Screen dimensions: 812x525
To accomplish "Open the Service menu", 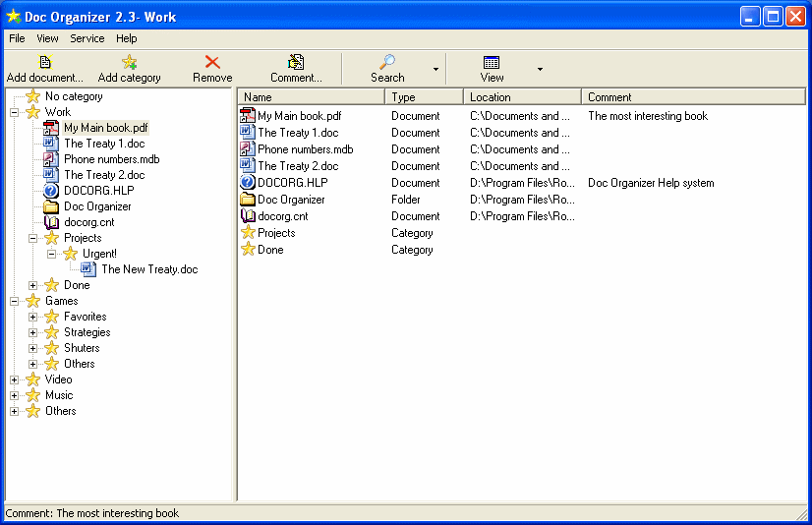I will click(x=87, y=38).
